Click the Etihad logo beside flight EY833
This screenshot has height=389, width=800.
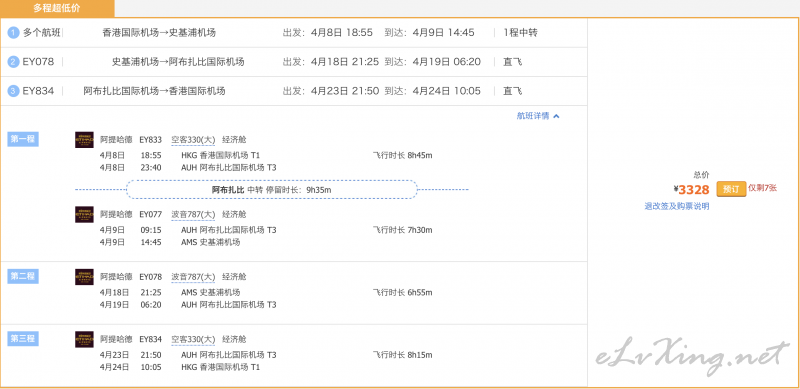[x=84, y=140]
